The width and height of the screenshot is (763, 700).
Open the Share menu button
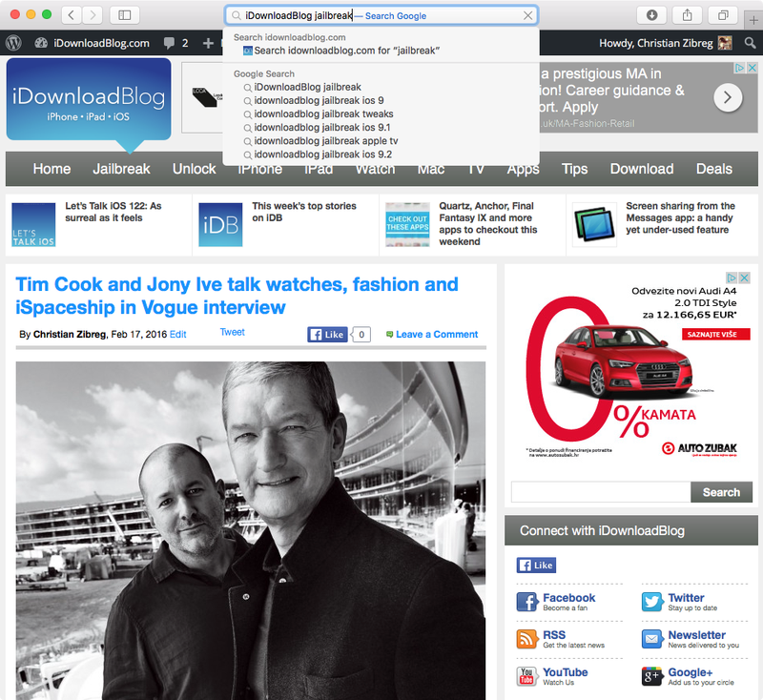(x=687, y=15)
